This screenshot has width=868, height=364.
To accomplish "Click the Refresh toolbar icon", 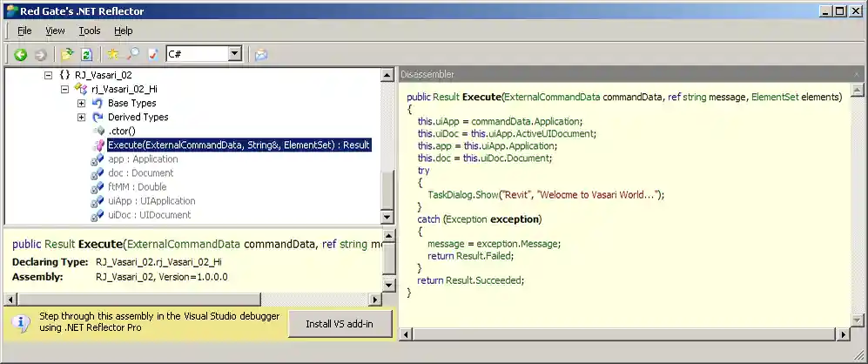I will point(86,55).
